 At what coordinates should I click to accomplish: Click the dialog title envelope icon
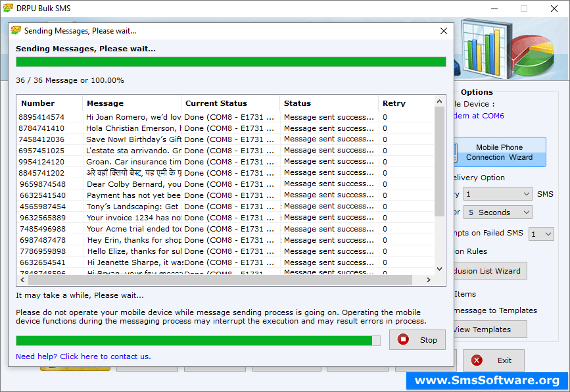click(16, 30)
